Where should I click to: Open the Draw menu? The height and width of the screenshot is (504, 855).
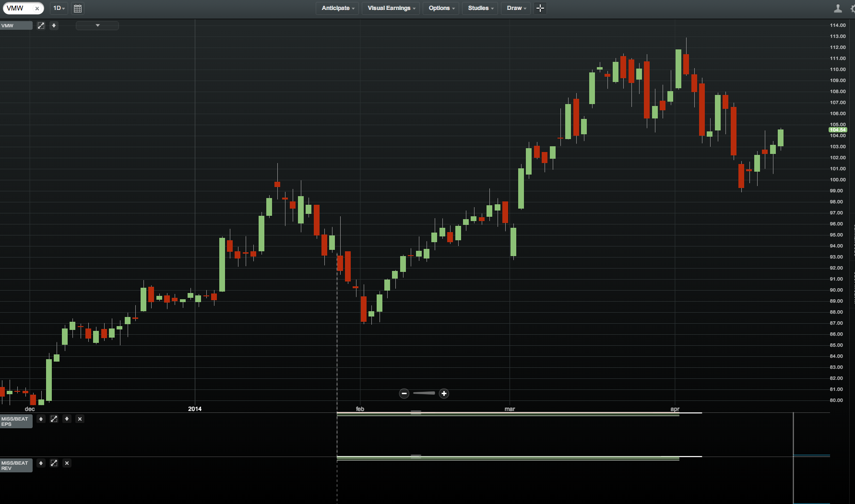(x=515, y=8)
